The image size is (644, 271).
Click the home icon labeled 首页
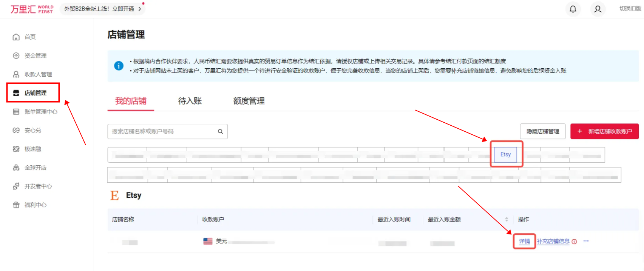point(16,37)
